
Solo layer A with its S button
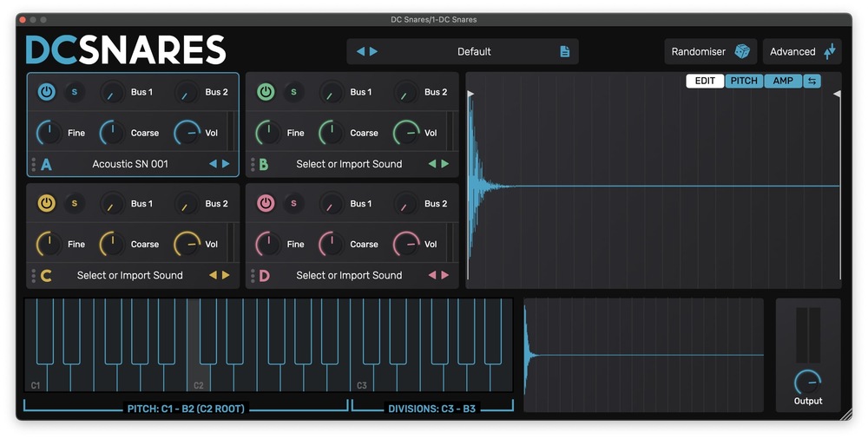pos(74,92)
